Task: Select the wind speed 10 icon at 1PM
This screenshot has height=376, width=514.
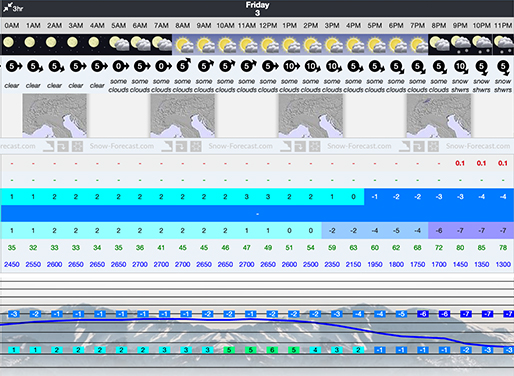Action: pos(291,66)
